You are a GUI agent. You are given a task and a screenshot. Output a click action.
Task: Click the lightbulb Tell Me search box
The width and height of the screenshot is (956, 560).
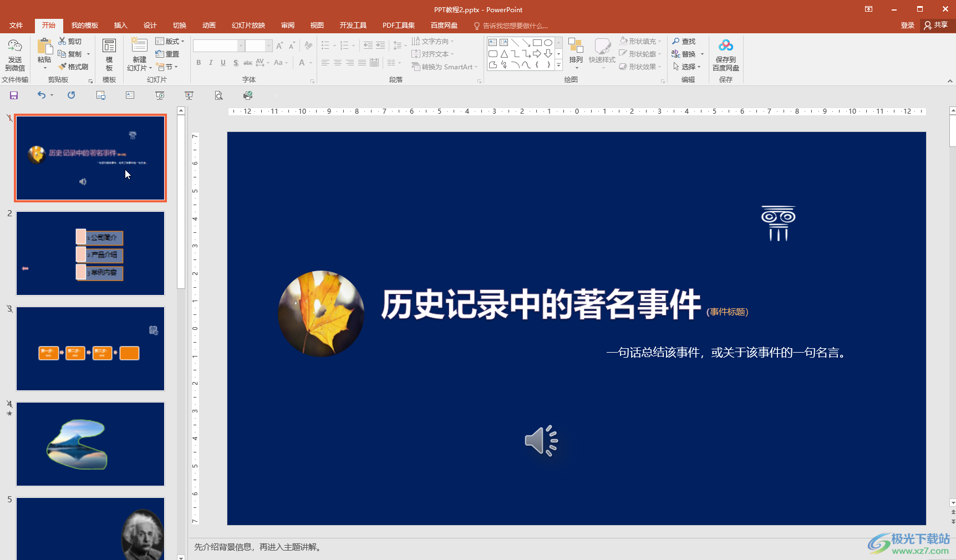tap(511, 26)
